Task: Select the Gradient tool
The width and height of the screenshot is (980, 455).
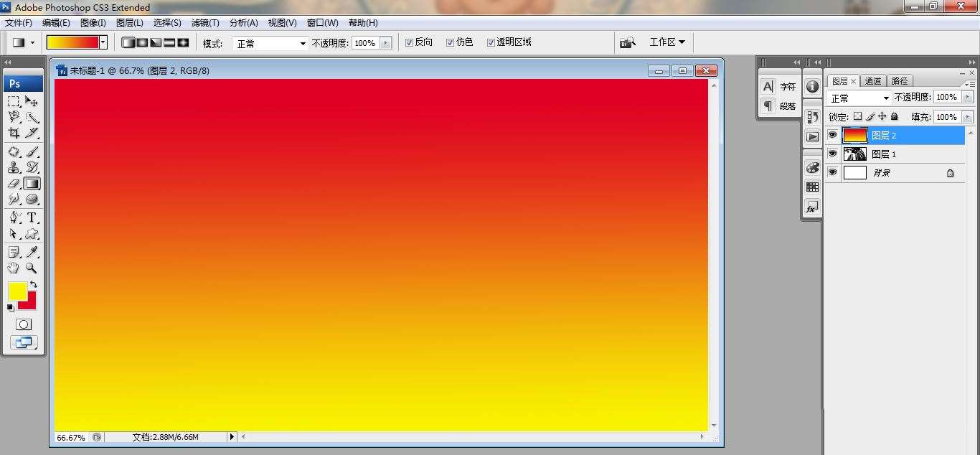Action: tap(32, 183)
